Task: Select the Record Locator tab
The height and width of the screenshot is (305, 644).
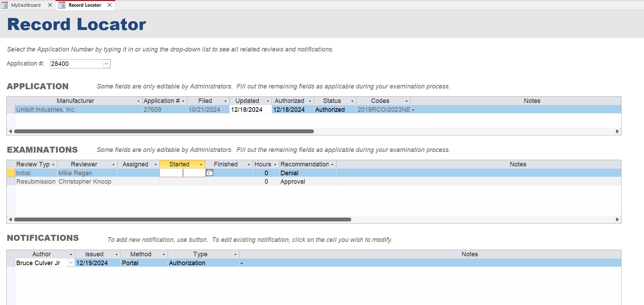Action: [85, 5]
